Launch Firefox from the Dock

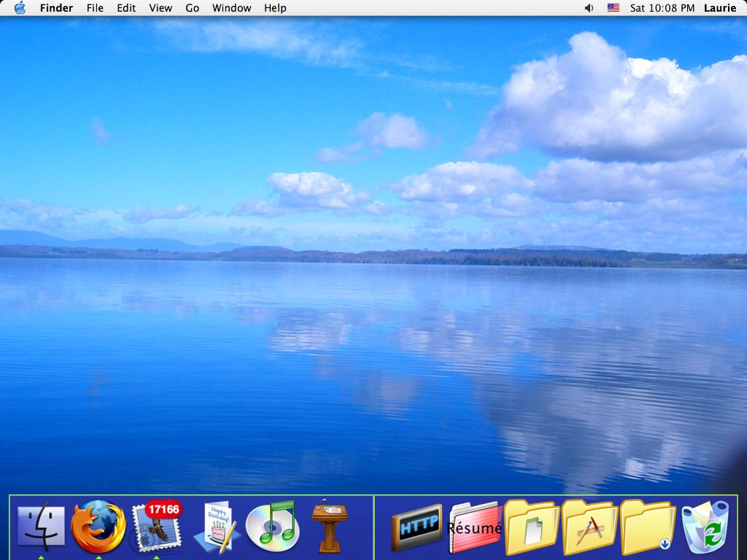tap(98, 526)
